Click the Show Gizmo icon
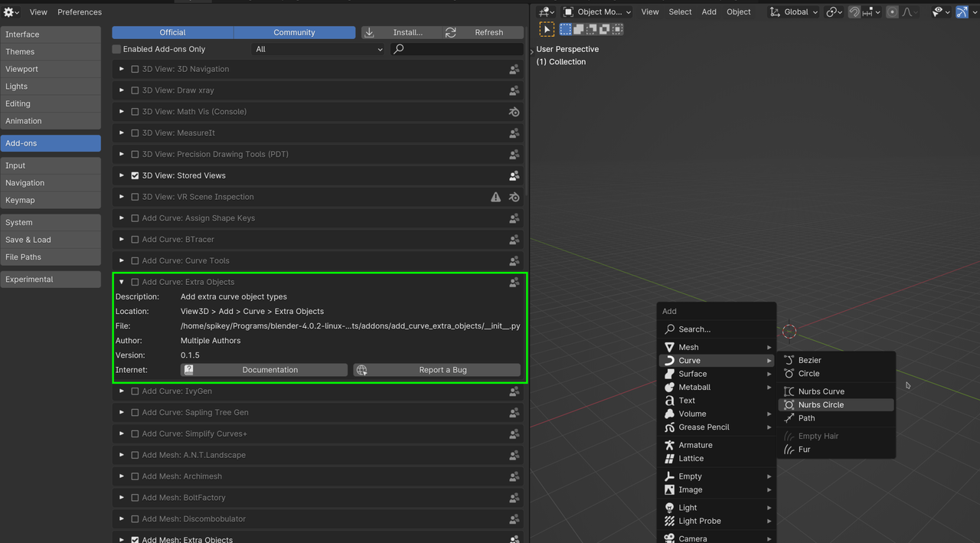 [x=962, y=12]
